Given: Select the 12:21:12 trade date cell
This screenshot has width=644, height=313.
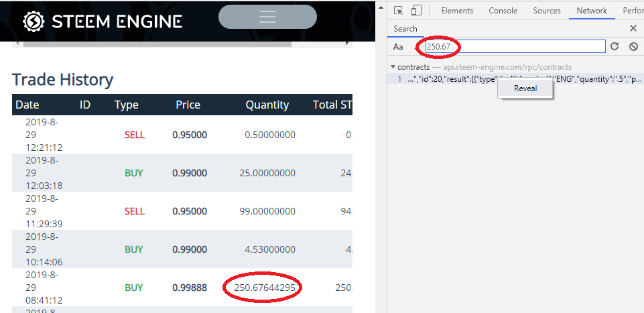Looking at the screenshot, I should click(44, 135).
